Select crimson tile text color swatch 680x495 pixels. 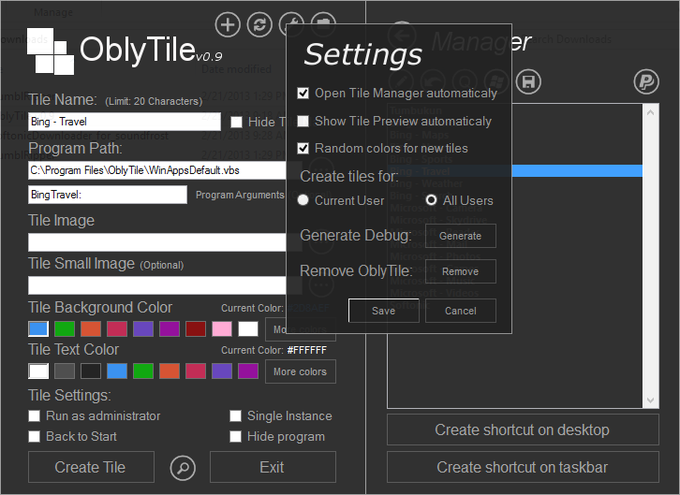click(x=196, y=371)
